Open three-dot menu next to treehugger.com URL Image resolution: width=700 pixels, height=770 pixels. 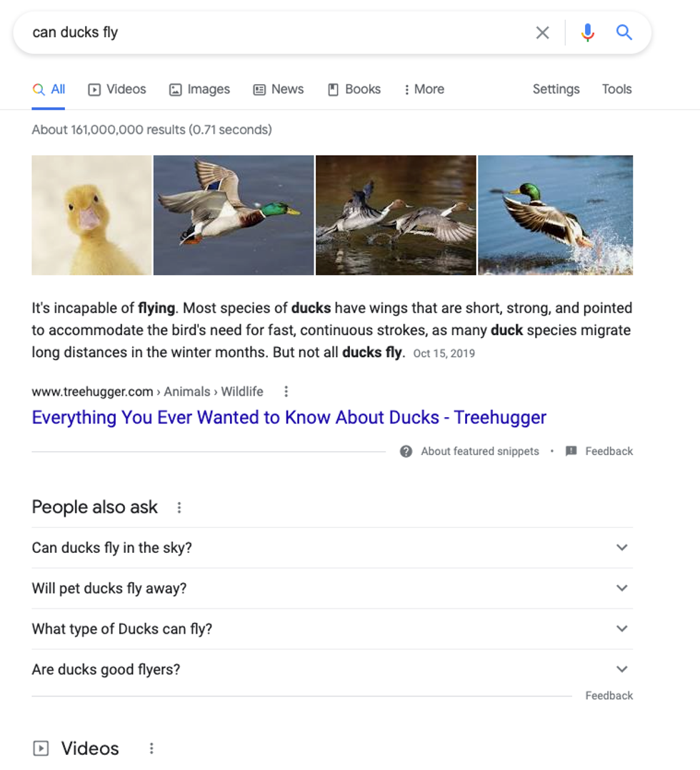tap(286, 391)
